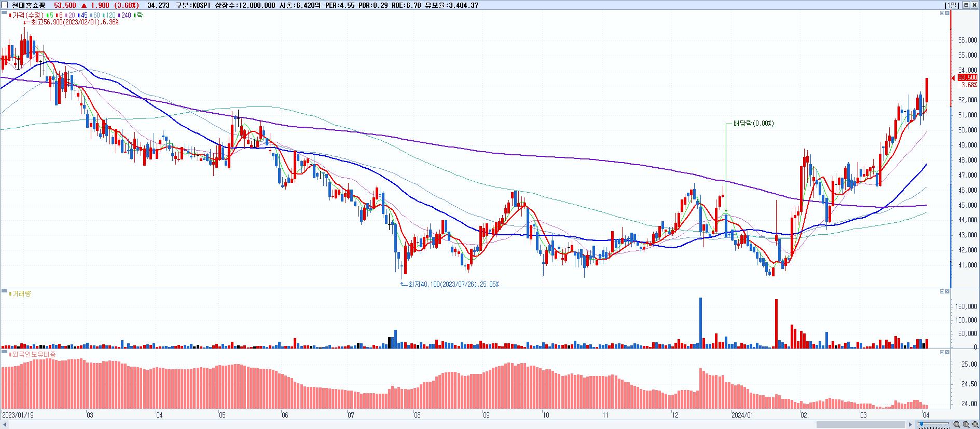This screenshot has width=980, height=429.
Task: Click the zoom-in magnifier icon
Action: point(966,424)
